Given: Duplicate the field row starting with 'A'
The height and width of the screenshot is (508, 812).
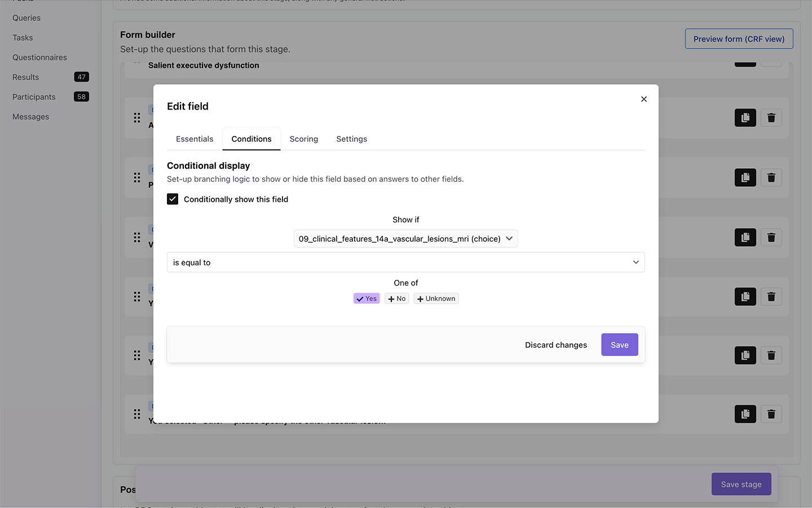Looking at the screenshot, I should coord(745,118).
